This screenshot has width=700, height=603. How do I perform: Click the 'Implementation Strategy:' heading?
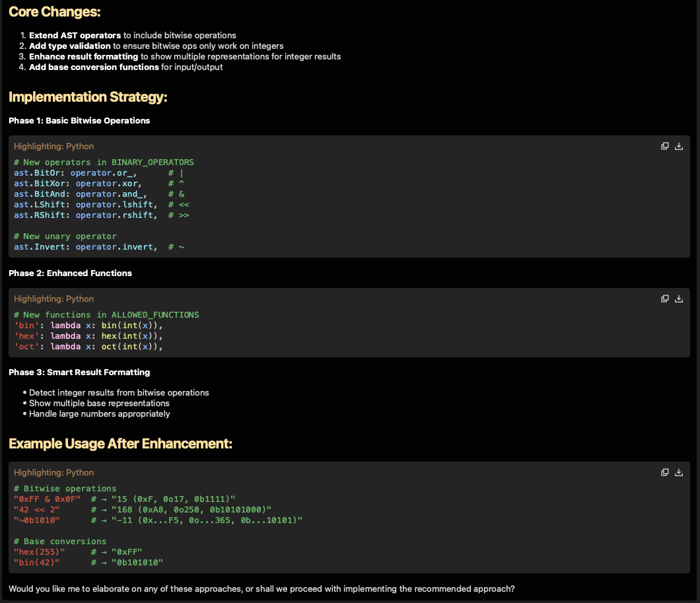point(88,97)
